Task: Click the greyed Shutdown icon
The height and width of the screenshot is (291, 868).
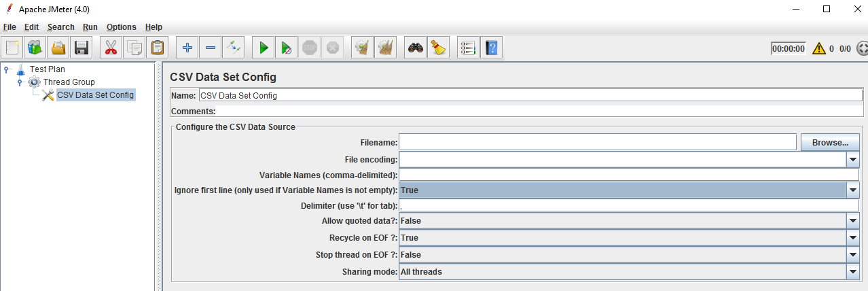Action: [332, 48]
